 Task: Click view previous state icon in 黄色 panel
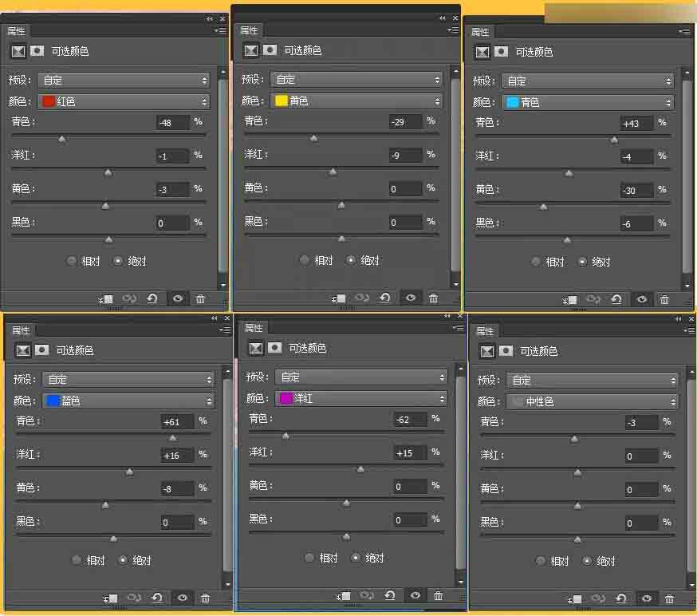(x=362, y=298)
